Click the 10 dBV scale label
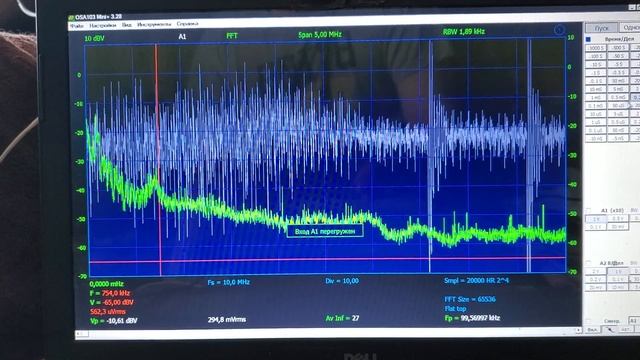 (x=94, y=38)
